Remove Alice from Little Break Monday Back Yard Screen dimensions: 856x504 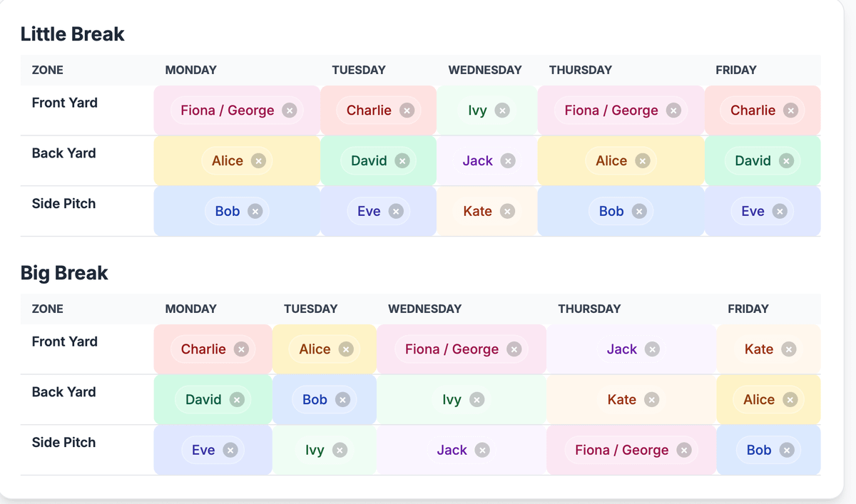coord(258,161)
